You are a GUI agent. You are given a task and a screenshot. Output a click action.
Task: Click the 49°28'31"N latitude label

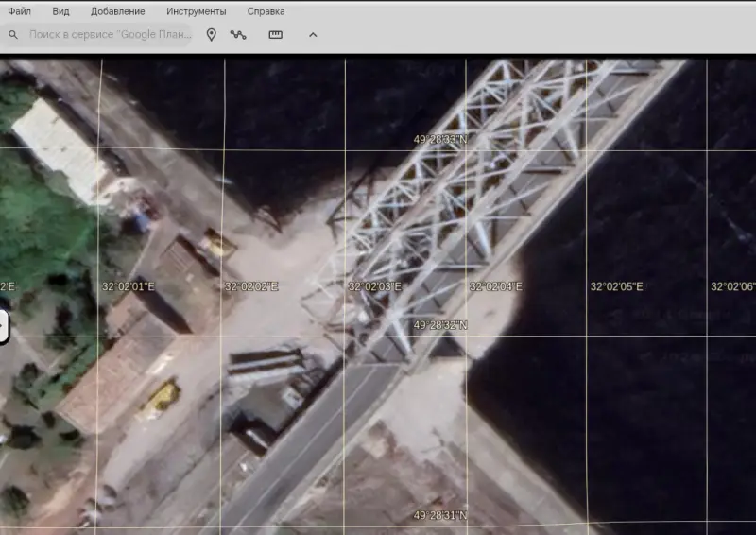click(x=440, y=516)
